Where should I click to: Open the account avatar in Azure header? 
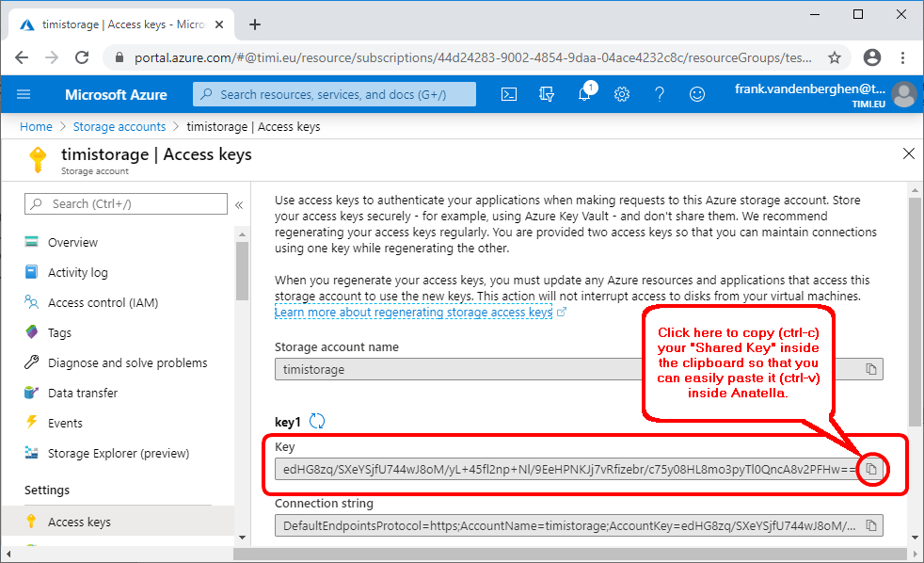click(904, 94)
